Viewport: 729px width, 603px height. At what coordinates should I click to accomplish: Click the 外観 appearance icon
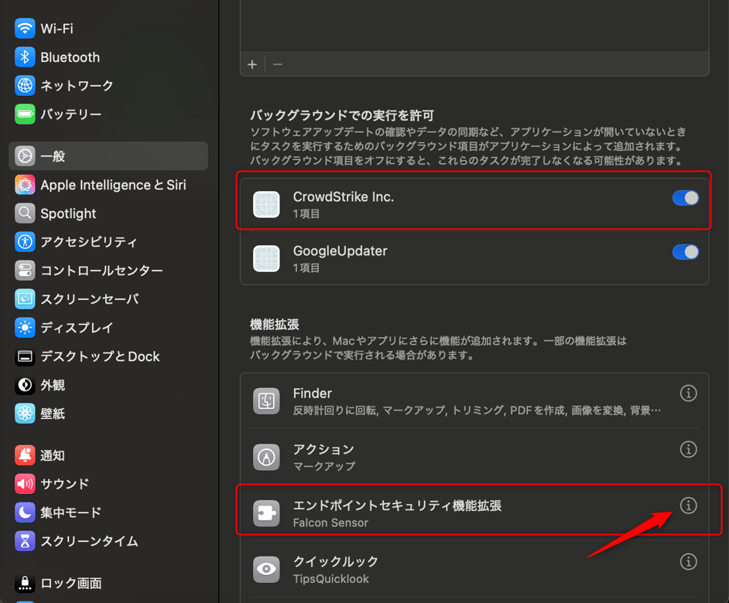click(x=25, y=385)
